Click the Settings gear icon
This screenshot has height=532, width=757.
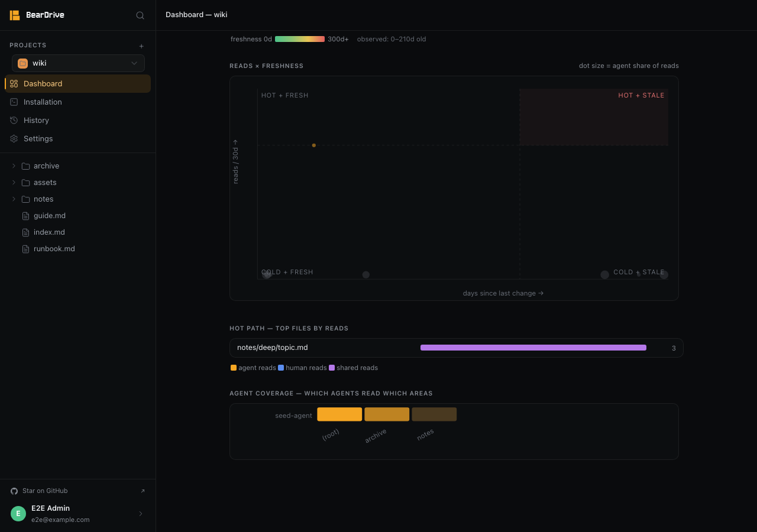(14, 139)
